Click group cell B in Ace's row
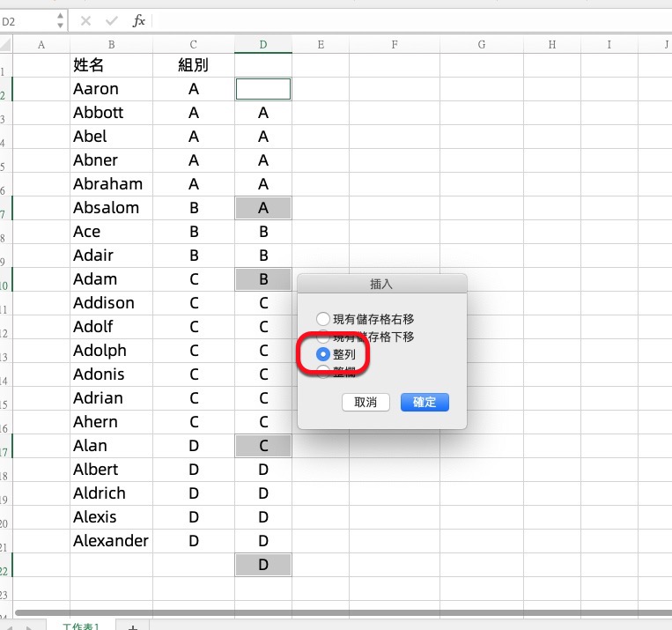The width and height of the screenshot is (672, 630). pos(193,232)
